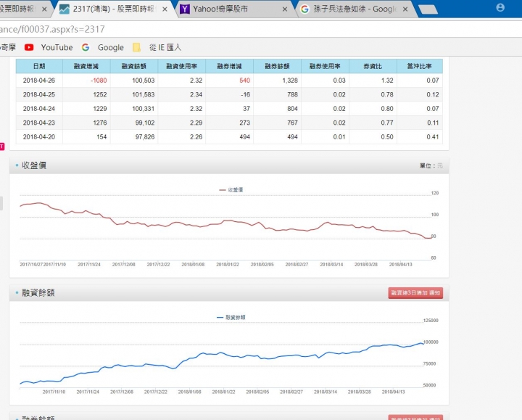Click the address bar URL field
This screenshot has height=420, width=522.
tap(217, 28)
